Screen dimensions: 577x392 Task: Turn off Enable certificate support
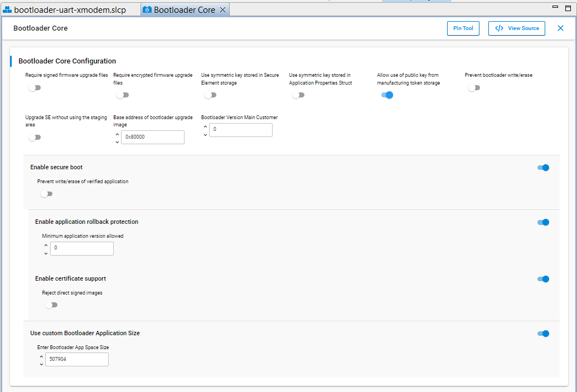(542, 278)
